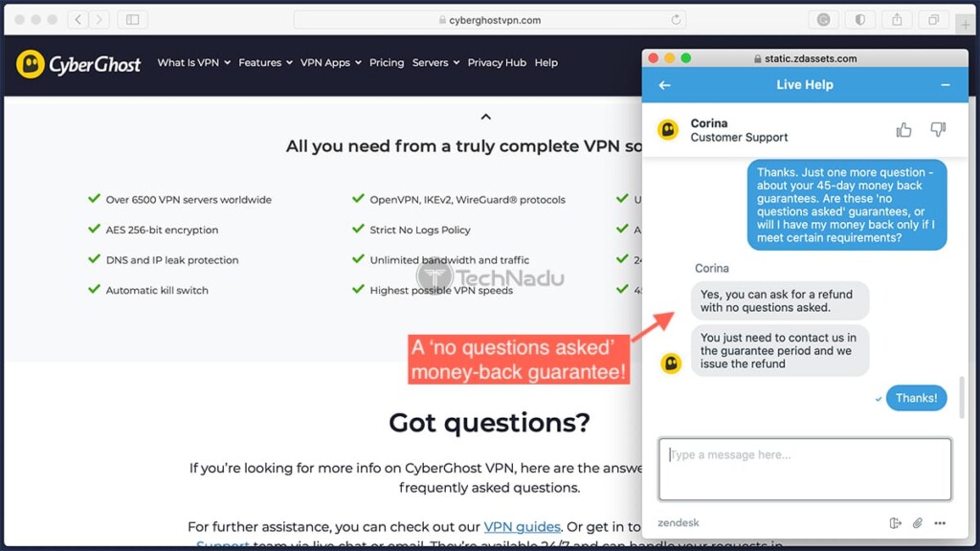Expand the Servers menu

tap(435, 62)
